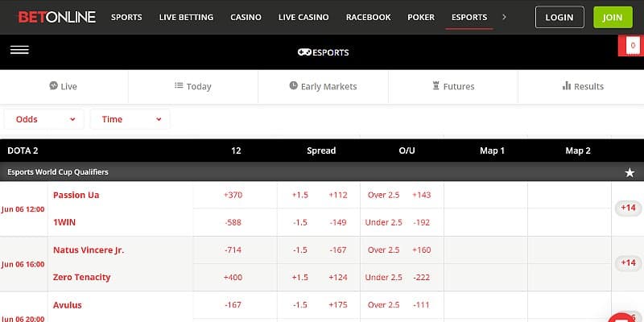Select Passion Ua moneyline odds +370
644x322 pixels.
(x=233, y=195)
